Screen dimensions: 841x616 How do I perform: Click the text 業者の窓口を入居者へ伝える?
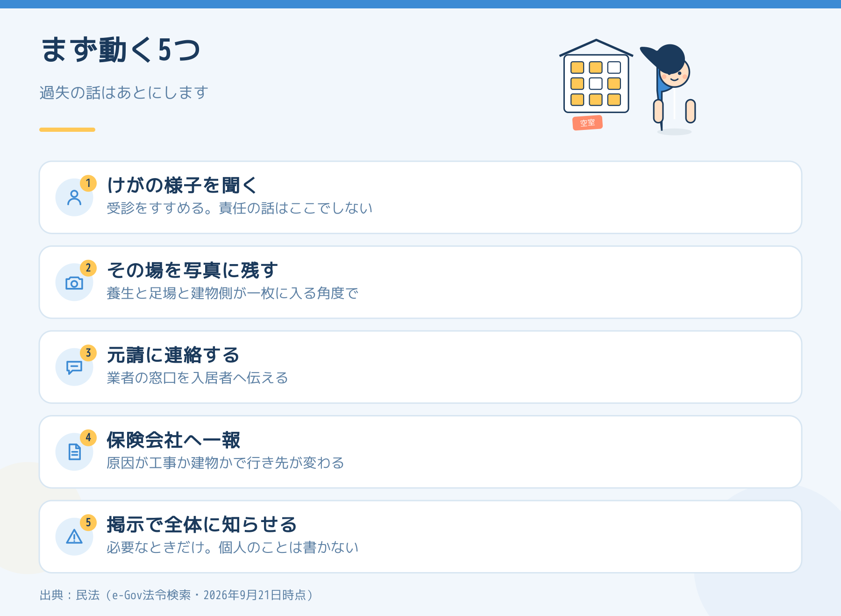click(198, 378)
